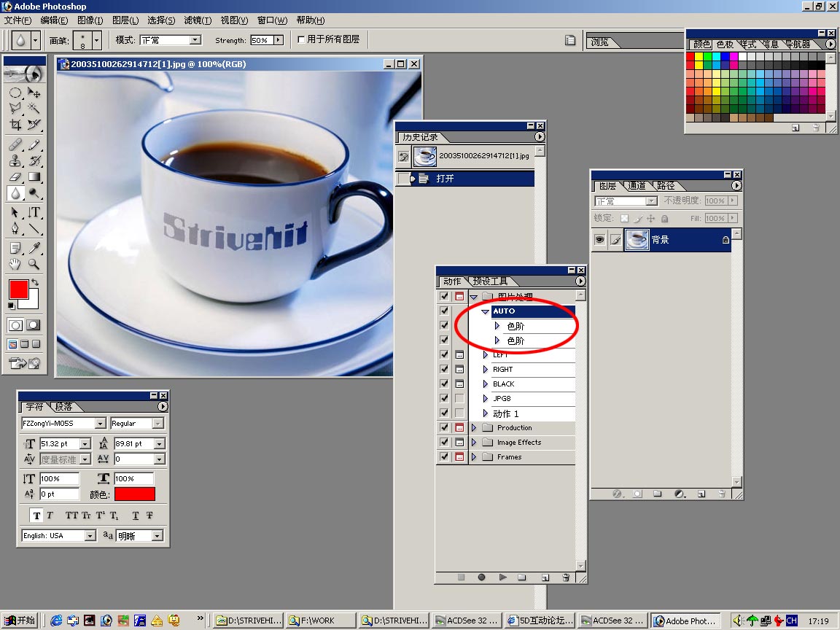The image size is (840, 630).
Task: Switch to Quick Mask mode
Action: 34,325
